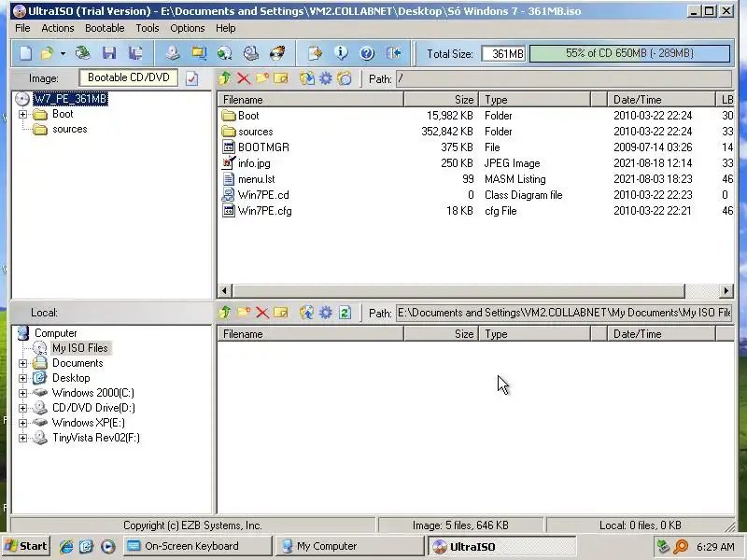This screenshot has height=560, width=747.
Task: Click the blue question-mark Help icon
Action: tap(367, 53)
